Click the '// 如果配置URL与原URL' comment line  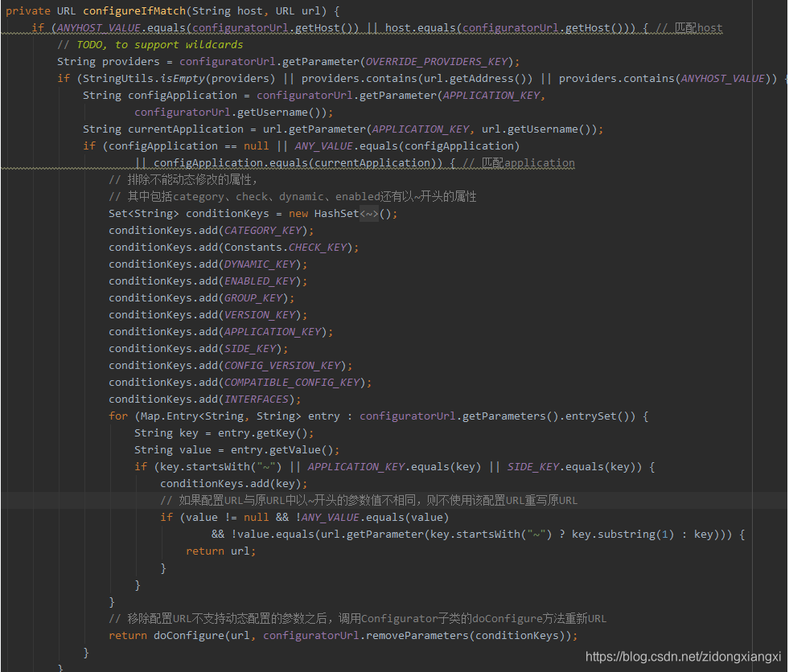point(369,501)
